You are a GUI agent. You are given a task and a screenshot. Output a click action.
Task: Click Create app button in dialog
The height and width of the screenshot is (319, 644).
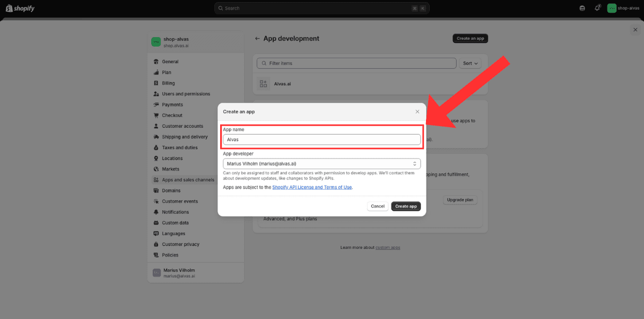[x=406, y=206]
